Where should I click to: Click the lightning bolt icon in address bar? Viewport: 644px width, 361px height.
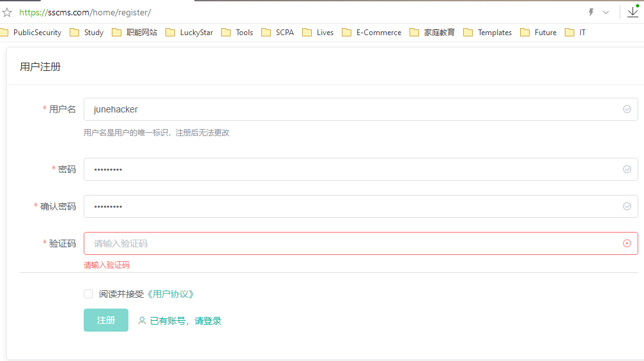591,12
